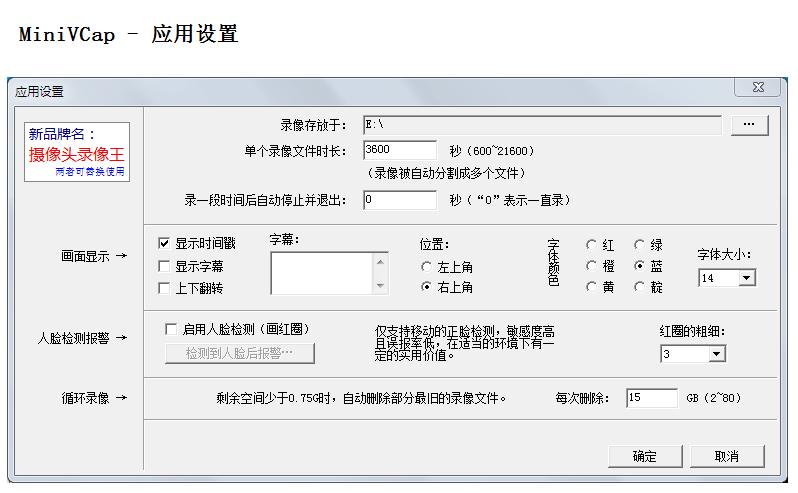Click the 取消 button
This screenshot has width=798, height=493.
click(727, 456)
